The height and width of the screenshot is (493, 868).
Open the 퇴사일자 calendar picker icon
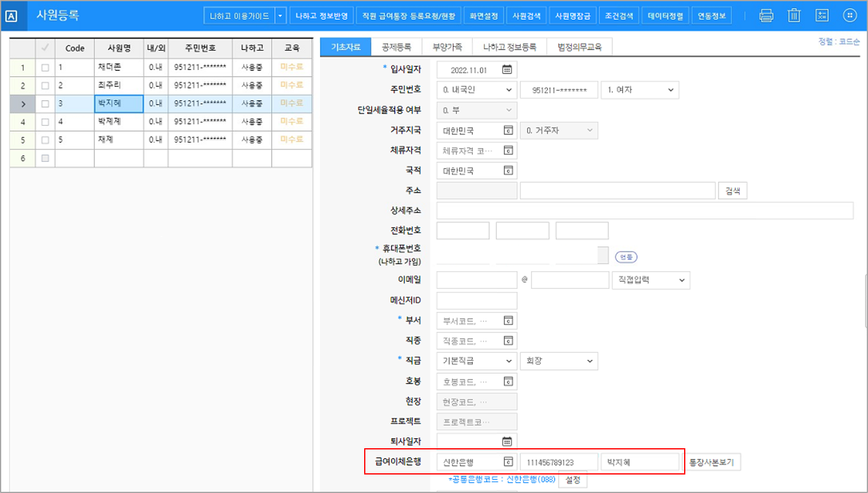[507, 442]
